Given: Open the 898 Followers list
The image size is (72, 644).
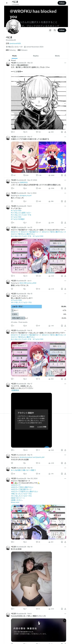Looking at the screenshot, I should [x=22, y=50].
